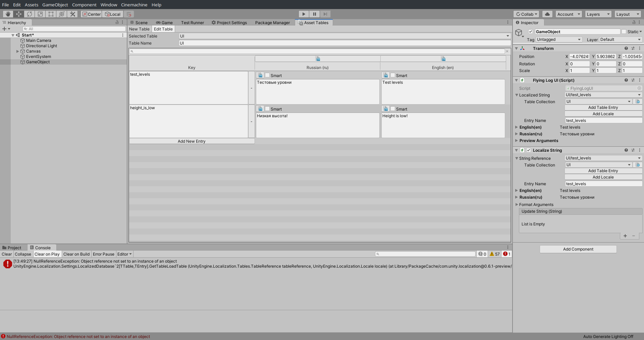Remove the test_levels entry with minus button
This screenshot has width=644, height=340.
click(252, 88)
